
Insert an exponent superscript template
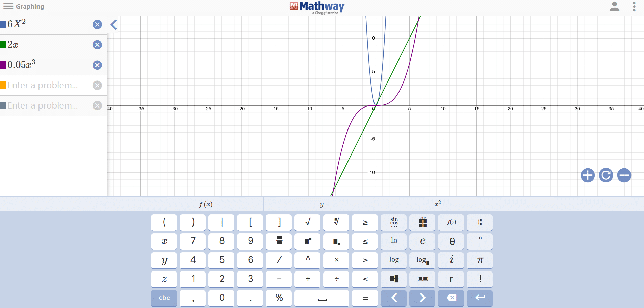click(x=308, y=241)
